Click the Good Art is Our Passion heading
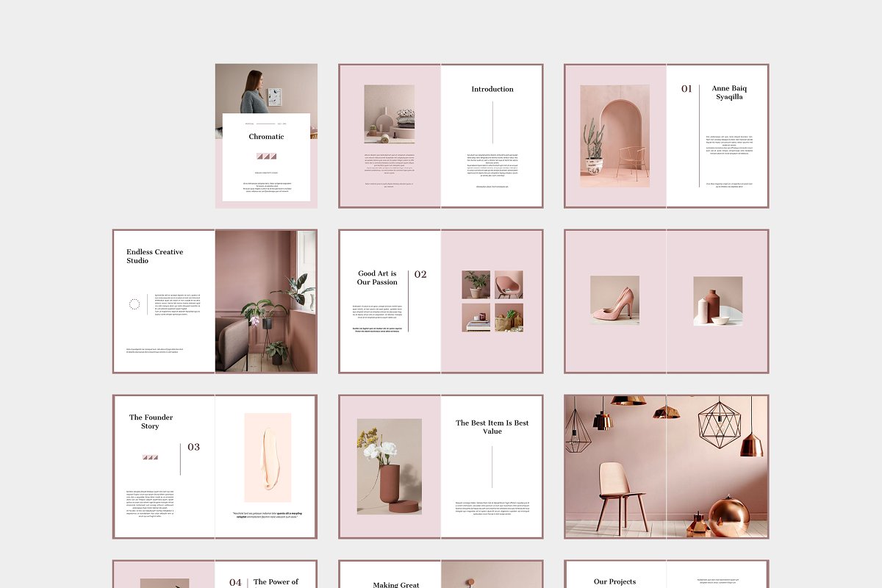The height and width of the screenshot is (588, 882). tap(377, 278)
